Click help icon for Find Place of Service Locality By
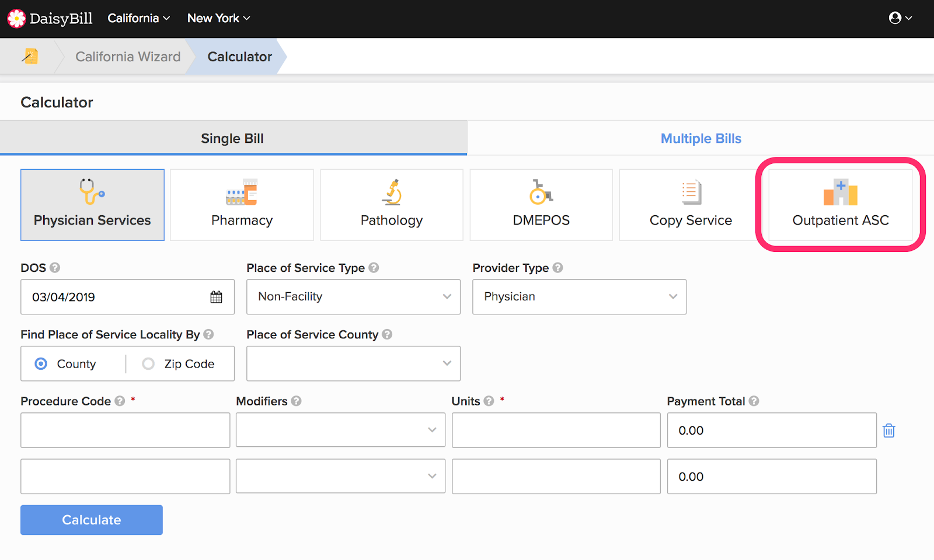Image resolution: width=934 pixels, height=560 pixels. click(x=208, y=334)
